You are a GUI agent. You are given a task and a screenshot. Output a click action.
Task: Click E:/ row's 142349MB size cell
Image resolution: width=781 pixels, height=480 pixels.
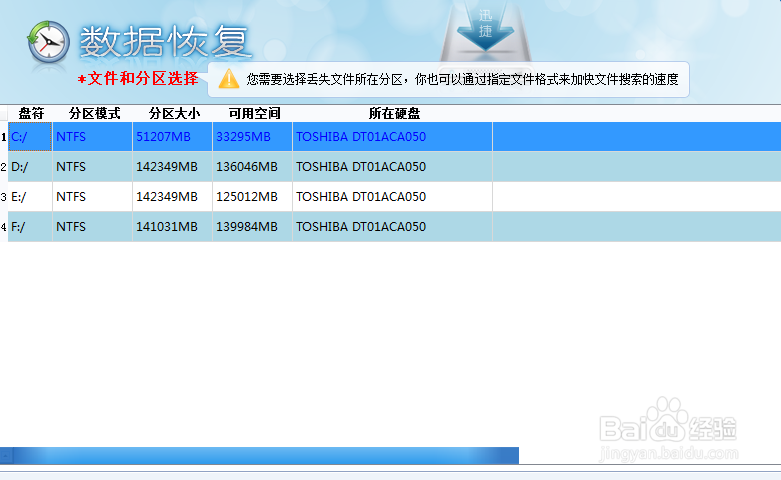click(173, 197)
